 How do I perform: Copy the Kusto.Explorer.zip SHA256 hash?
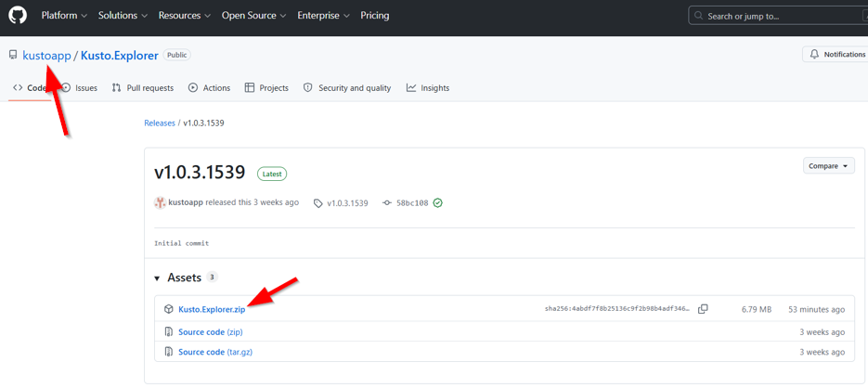703,309
